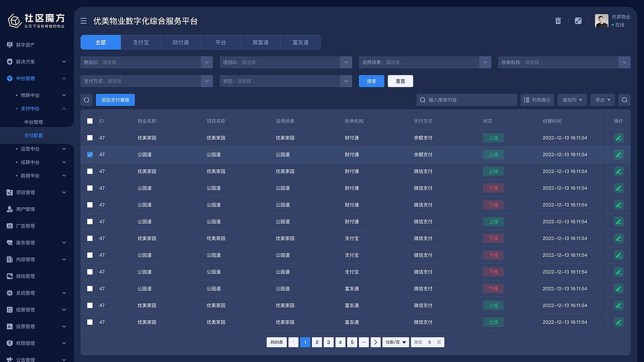
Task: Click the 搜索 button
Action: tap(371, 80)
